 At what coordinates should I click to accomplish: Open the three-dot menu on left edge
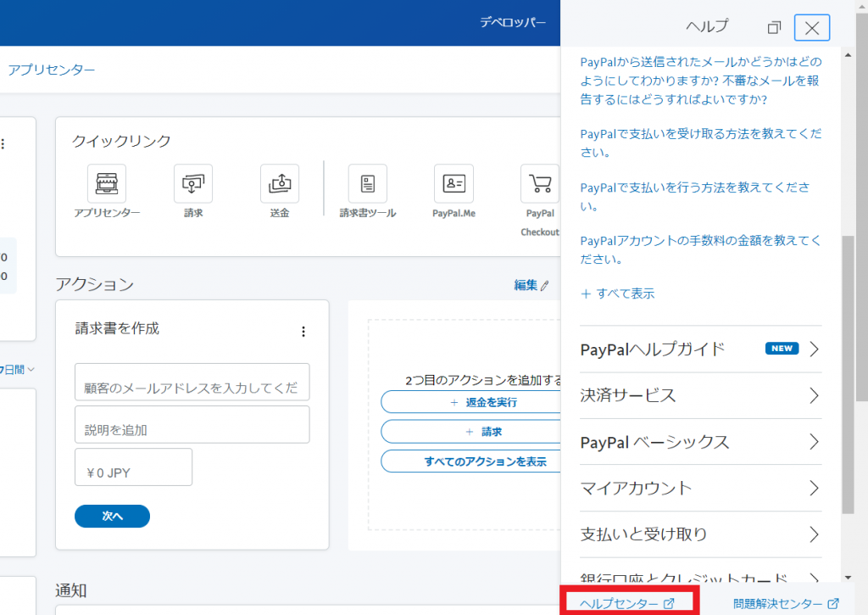pos(3,143)
